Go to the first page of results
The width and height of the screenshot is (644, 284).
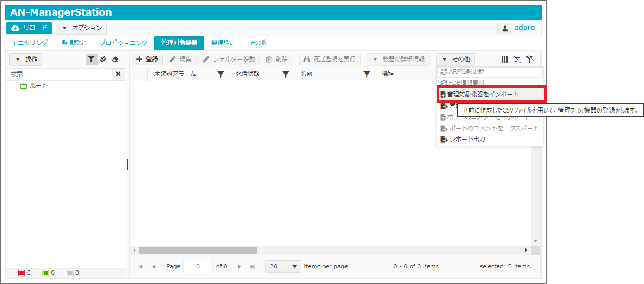(140, 266)
